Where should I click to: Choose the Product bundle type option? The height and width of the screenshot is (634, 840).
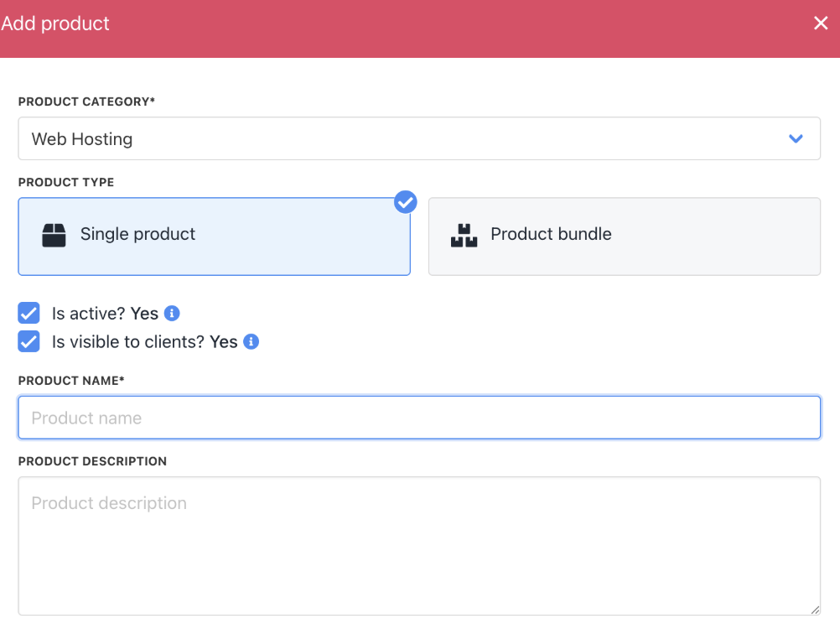pos(624,236)
